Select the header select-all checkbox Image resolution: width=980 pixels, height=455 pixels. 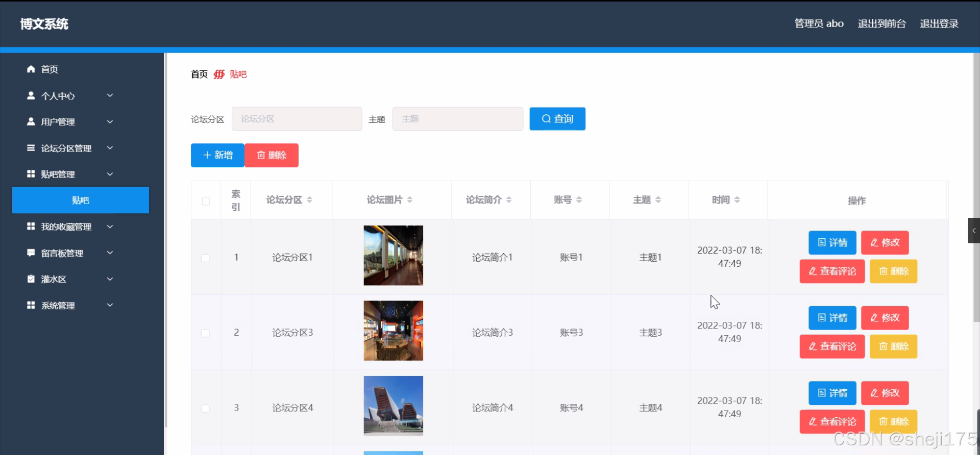(x=206, y=201)
